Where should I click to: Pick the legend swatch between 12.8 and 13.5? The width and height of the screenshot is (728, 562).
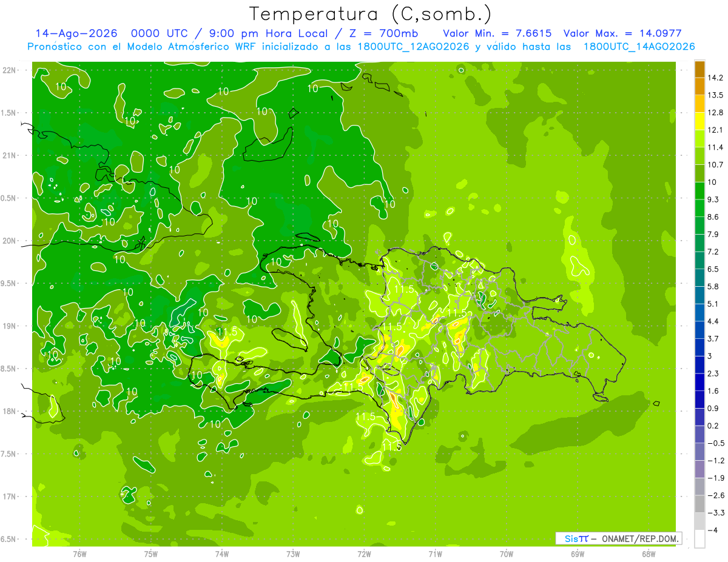tap(699, 104)
